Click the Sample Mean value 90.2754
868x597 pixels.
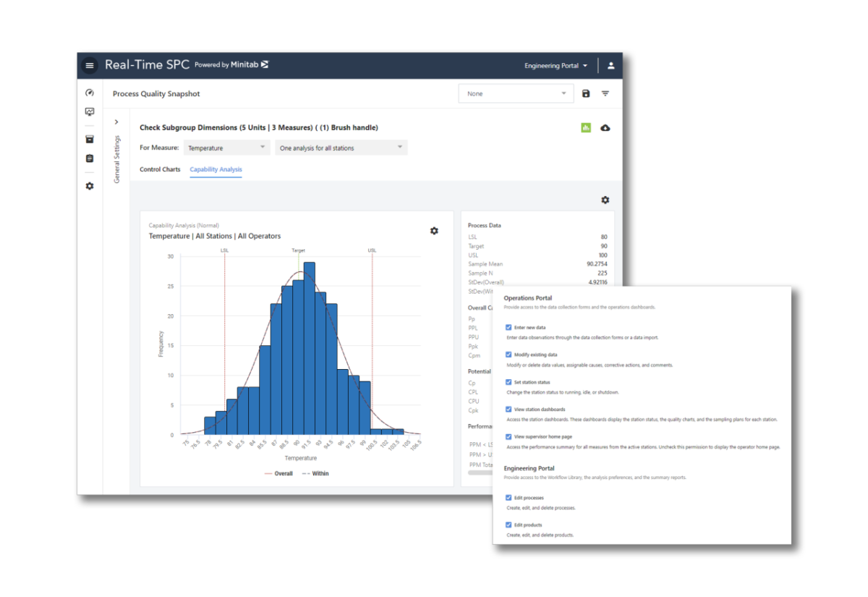(597, 264)
